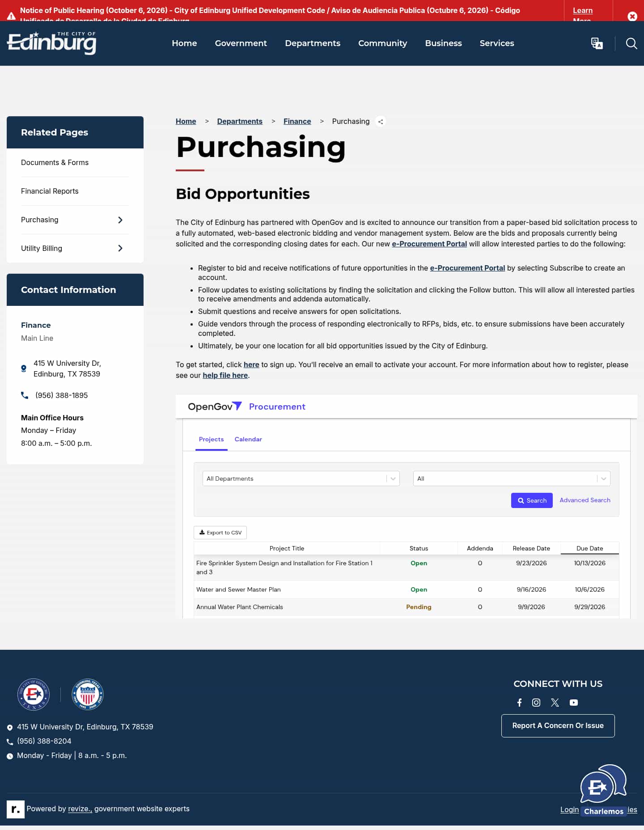Follow the 'help file here' link
This screenshot has width=644, height=830.
point(225,376)
